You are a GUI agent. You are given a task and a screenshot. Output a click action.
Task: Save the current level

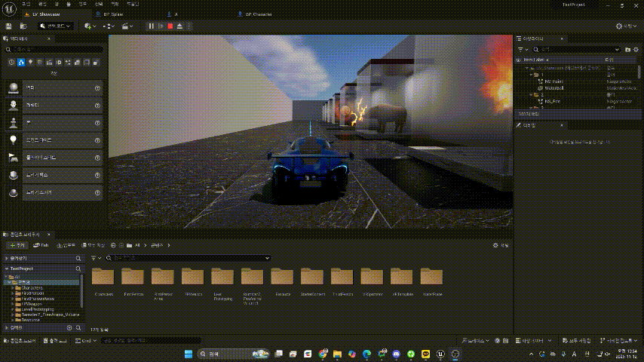click(8, 26)
